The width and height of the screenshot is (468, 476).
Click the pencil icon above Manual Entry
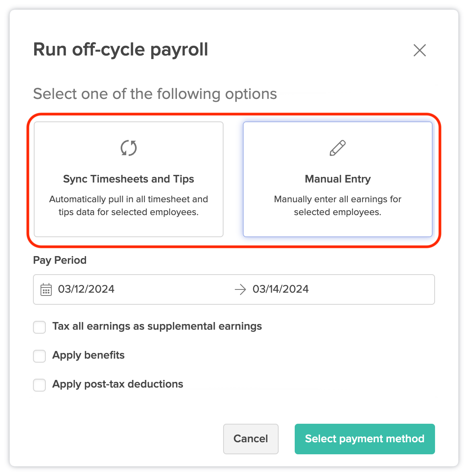(x=338, y=148)
